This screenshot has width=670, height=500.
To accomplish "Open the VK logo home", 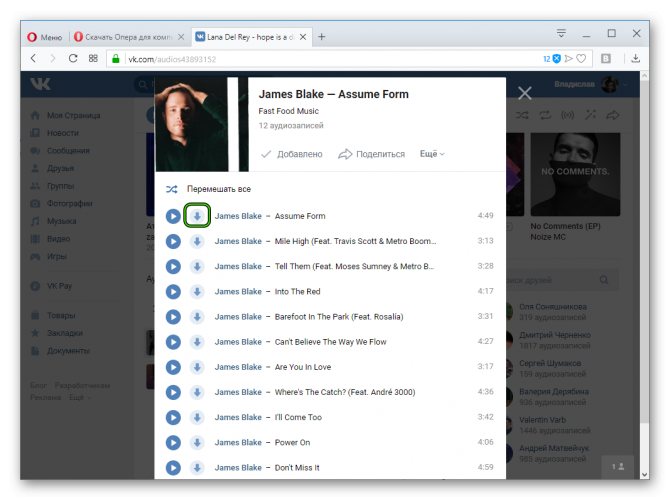I will [41, 84].
